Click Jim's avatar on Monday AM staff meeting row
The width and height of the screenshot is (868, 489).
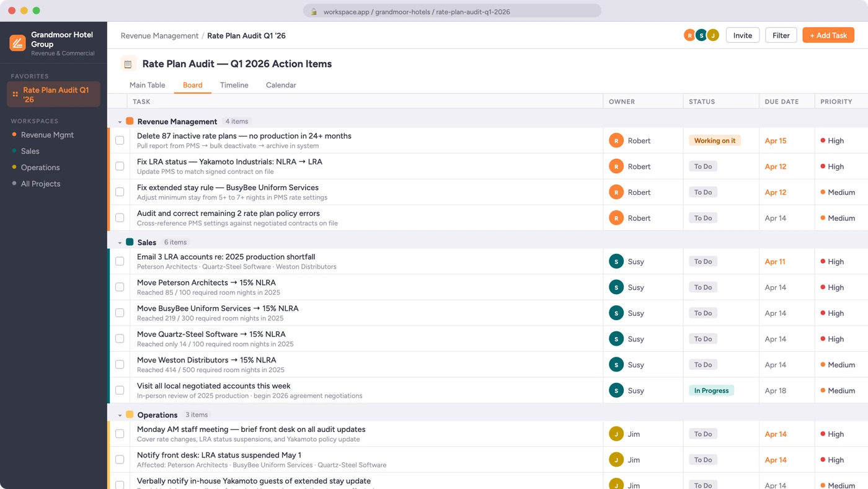point(616,434)
